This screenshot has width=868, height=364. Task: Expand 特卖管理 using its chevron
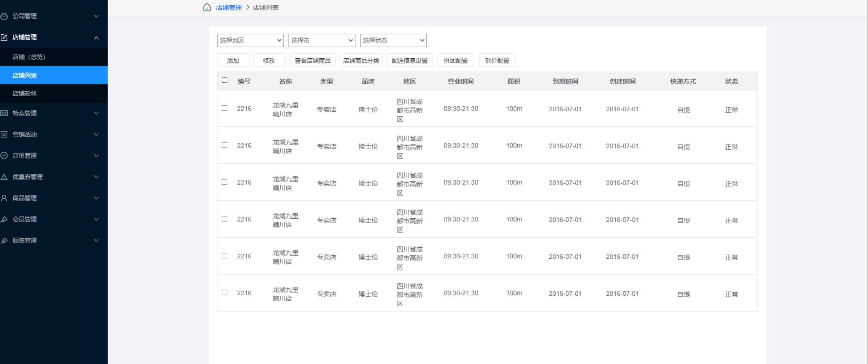point(97,113)
